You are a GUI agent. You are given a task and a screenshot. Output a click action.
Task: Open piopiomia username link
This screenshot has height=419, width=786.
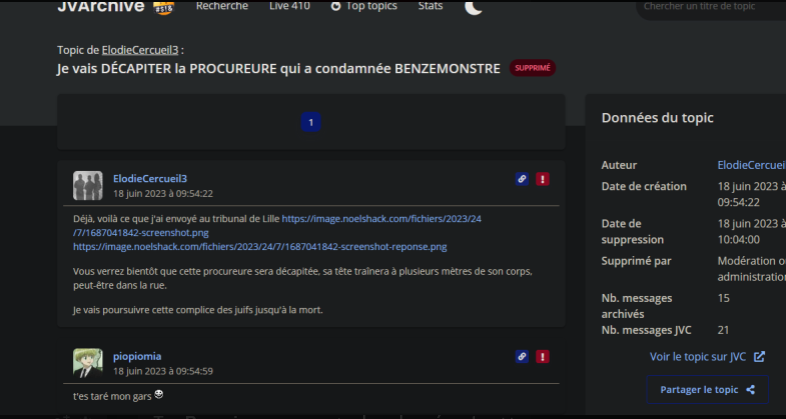tap(137, 356)
